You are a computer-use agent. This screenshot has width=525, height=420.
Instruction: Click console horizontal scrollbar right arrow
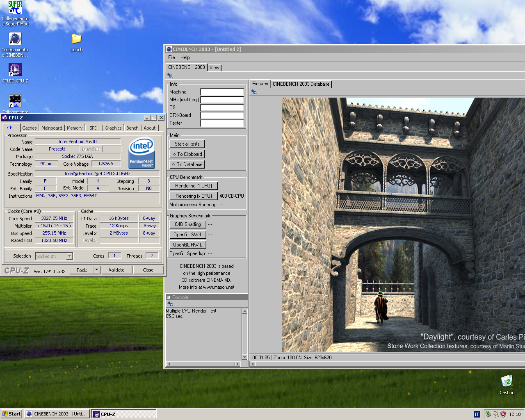237,364
